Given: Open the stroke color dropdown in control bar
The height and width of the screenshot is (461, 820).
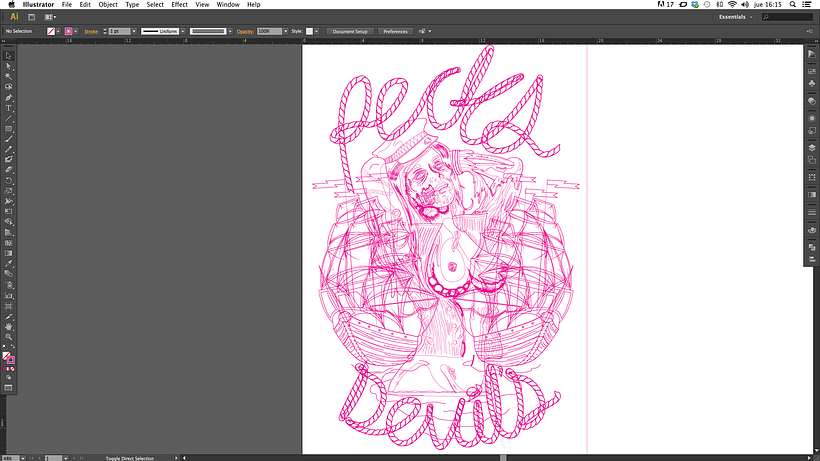Looking at the screenshot, I should [76, 31].
